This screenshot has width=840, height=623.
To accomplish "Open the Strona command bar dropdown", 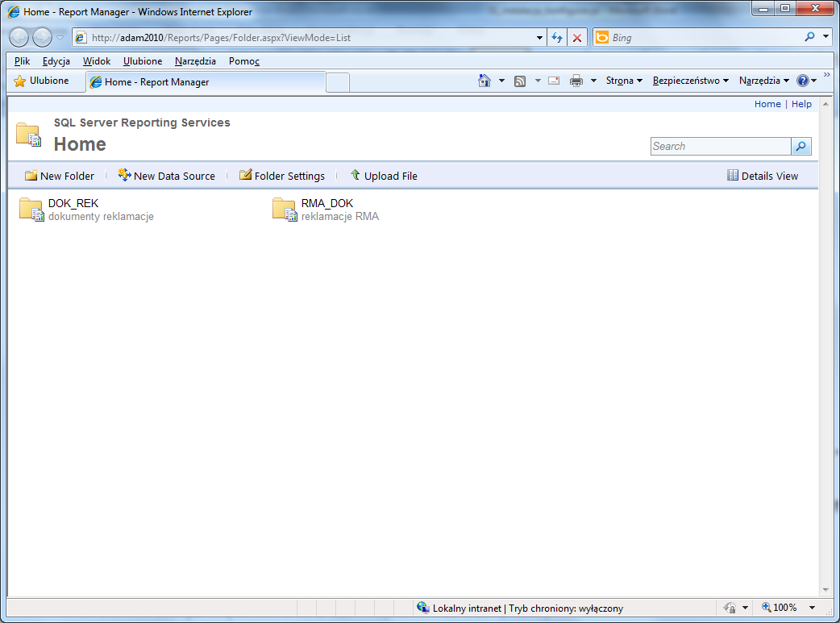I will click(624, 81).
